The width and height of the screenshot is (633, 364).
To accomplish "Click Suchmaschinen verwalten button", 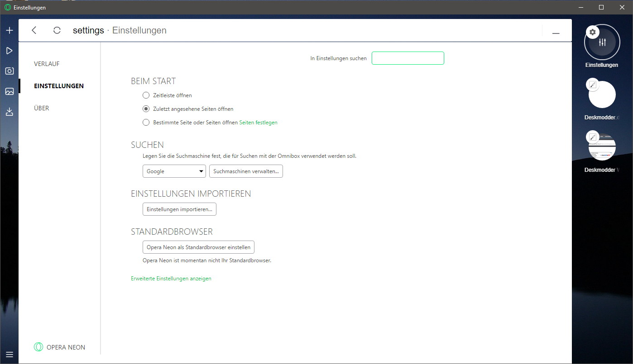I will click(246, 171).
